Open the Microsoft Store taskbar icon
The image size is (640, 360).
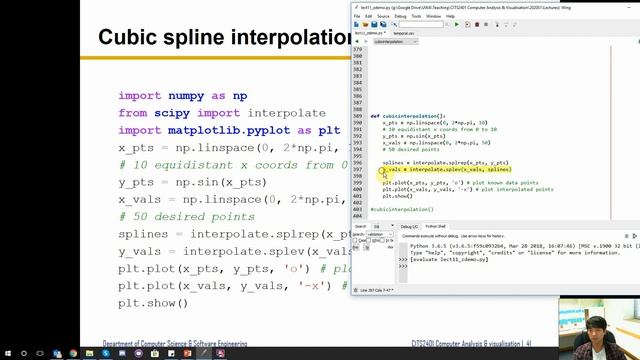(x=155, y=353)
